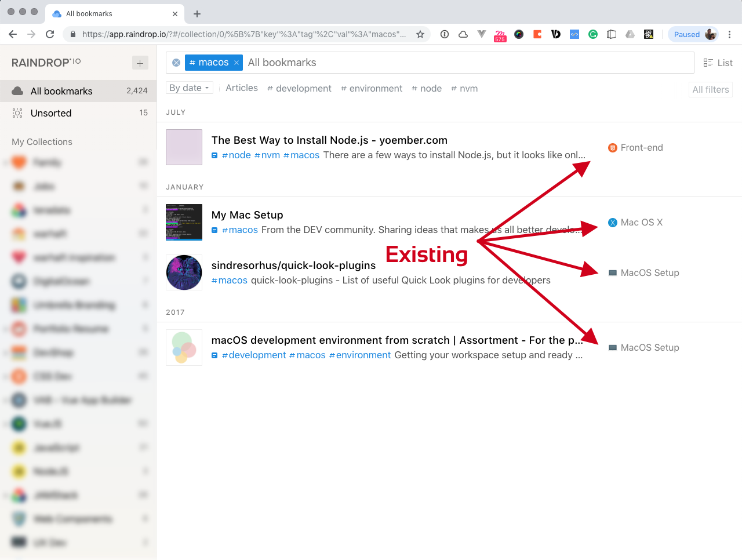
Task: Click the JULY date section header
Action: (x=176, y=112)
